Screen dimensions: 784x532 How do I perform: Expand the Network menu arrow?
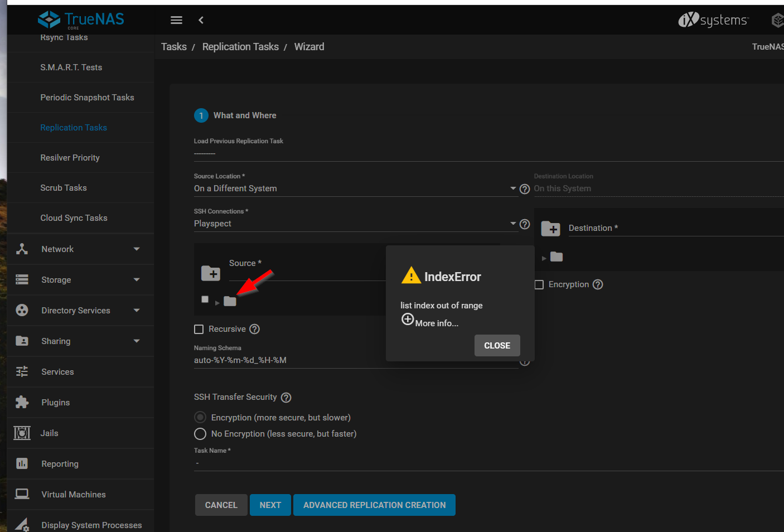137,249
